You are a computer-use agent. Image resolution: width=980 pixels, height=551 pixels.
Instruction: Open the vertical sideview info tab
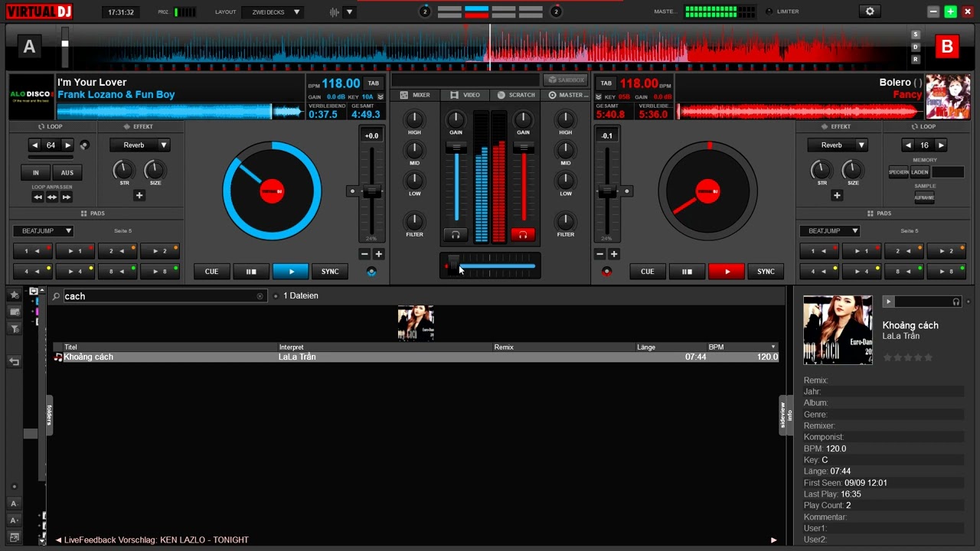click(x=786, y=416)
